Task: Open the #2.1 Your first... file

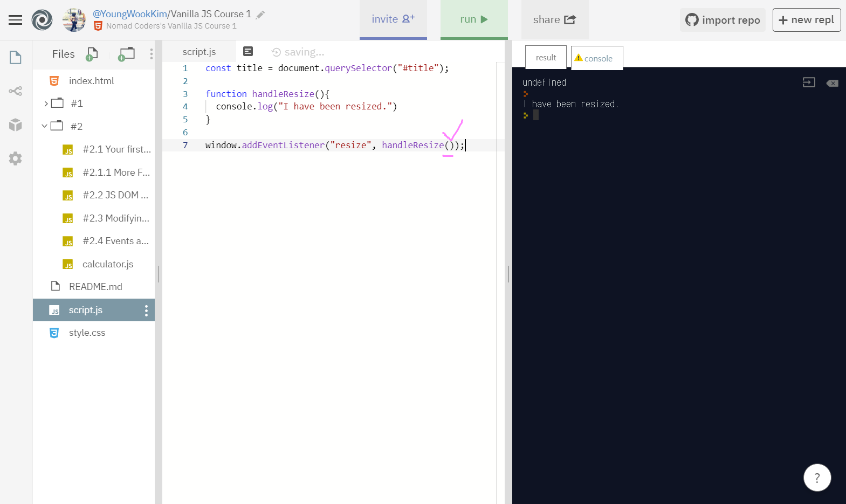Action: 94,149
